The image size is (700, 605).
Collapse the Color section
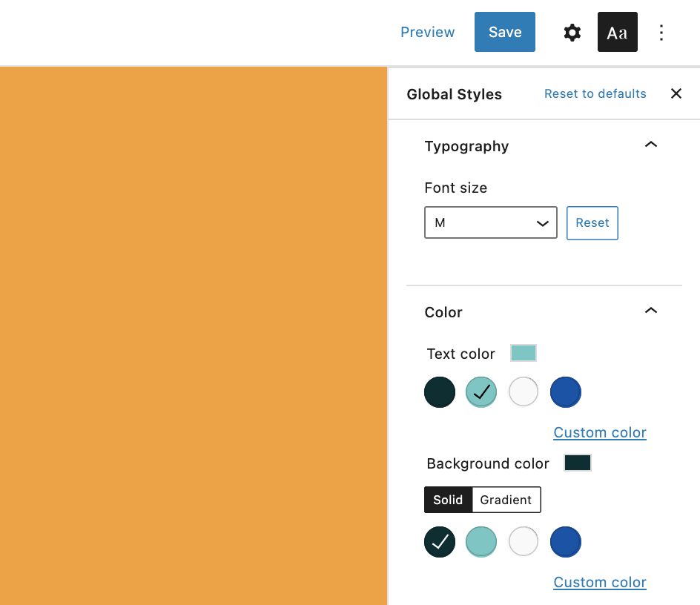(651, 311)
